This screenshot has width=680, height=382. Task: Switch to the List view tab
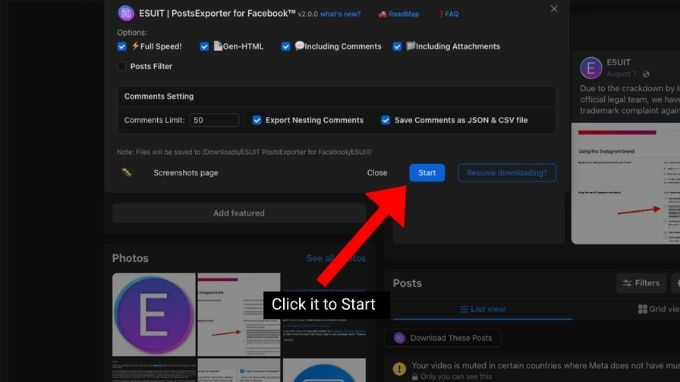pyautogui.click(x=482, y=309)
